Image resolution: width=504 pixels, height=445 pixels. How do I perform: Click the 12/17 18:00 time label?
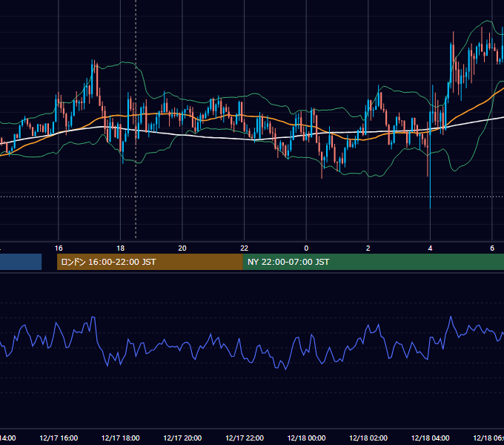tap(121, 438)
